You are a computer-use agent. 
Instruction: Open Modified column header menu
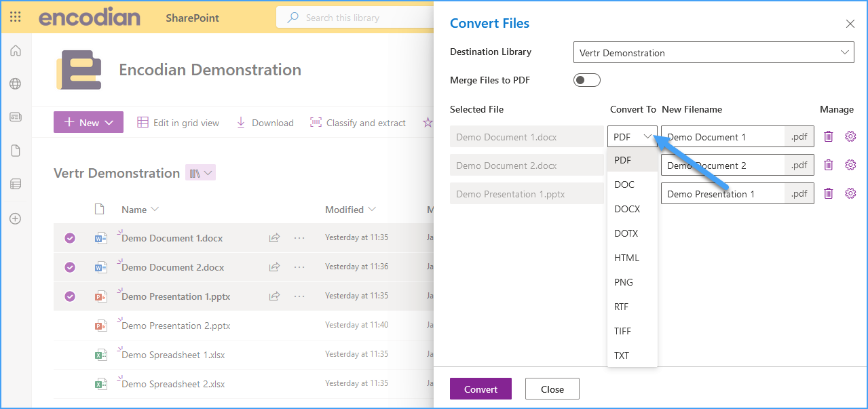350,210
